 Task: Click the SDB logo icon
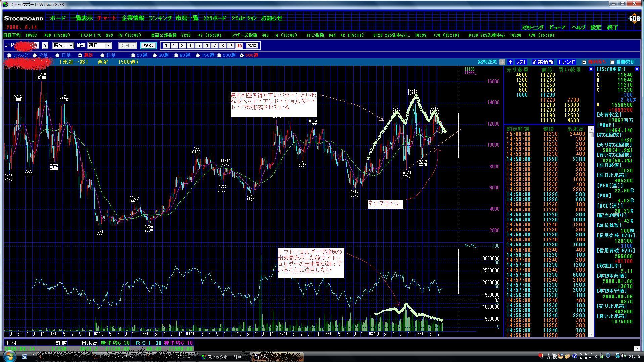pos(634,19)
